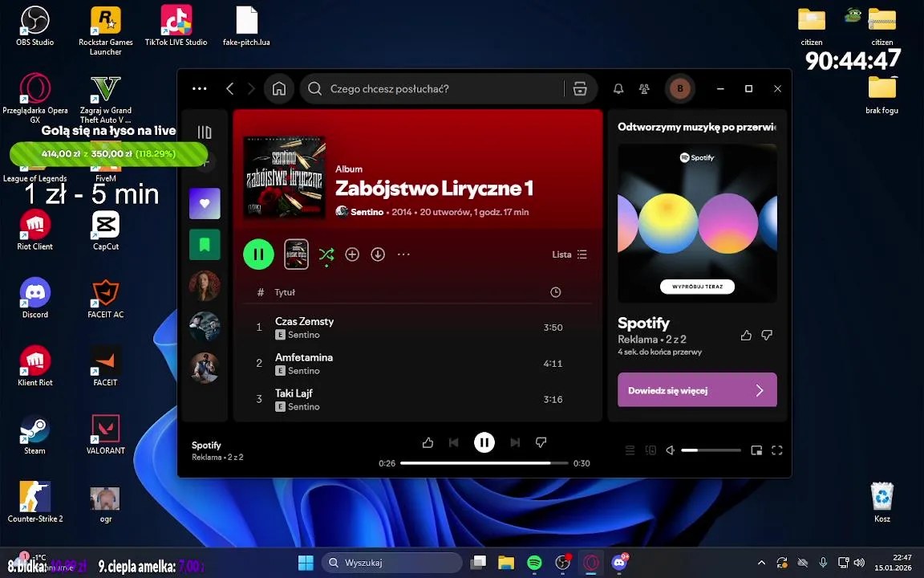Click the 'Dowiedz się więcej' button
The image size is (924, 578).
(697, 390)
